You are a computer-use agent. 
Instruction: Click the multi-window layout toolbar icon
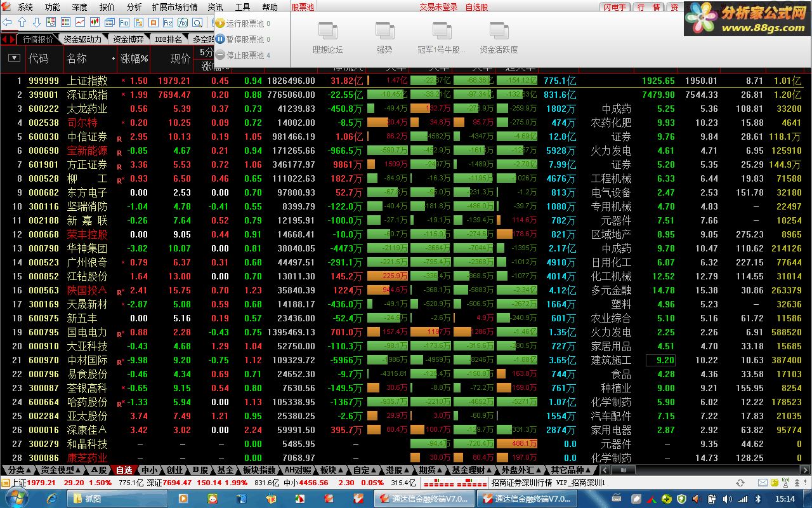tap(109, 22)
